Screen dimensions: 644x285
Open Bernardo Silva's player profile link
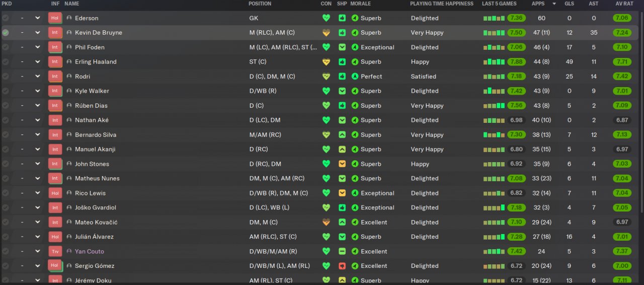96,135
